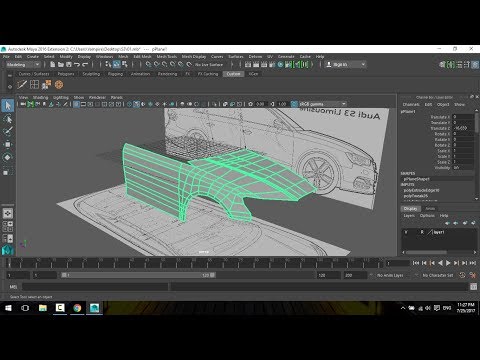Click the Translate Z value field
480x360 pixels.
click(x=463, y=128)
